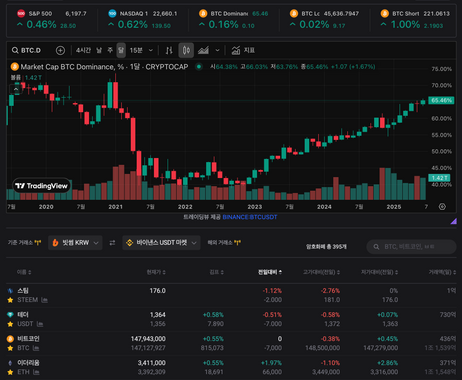The image size is (462, 380).
Task: Open mini chart icon next to BTC
Action: point(36,348)
